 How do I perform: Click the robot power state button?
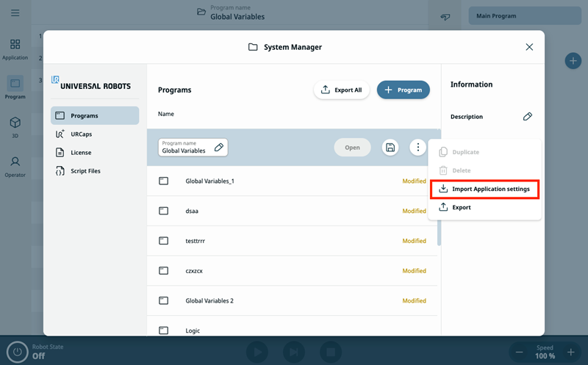pyautogui.click(x=17, y=352)
